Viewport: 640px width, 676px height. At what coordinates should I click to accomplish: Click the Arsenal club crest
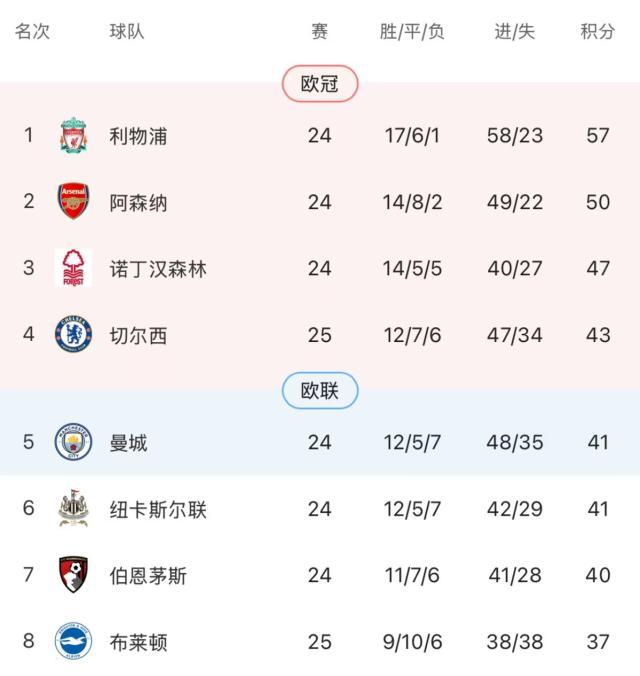[73, 202]
